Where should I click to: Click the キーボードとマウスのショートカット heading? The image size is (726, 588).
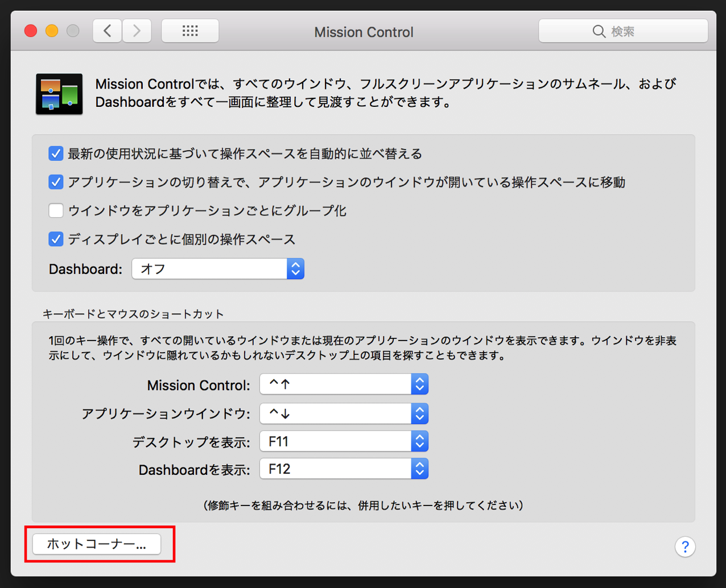[133, 314]
